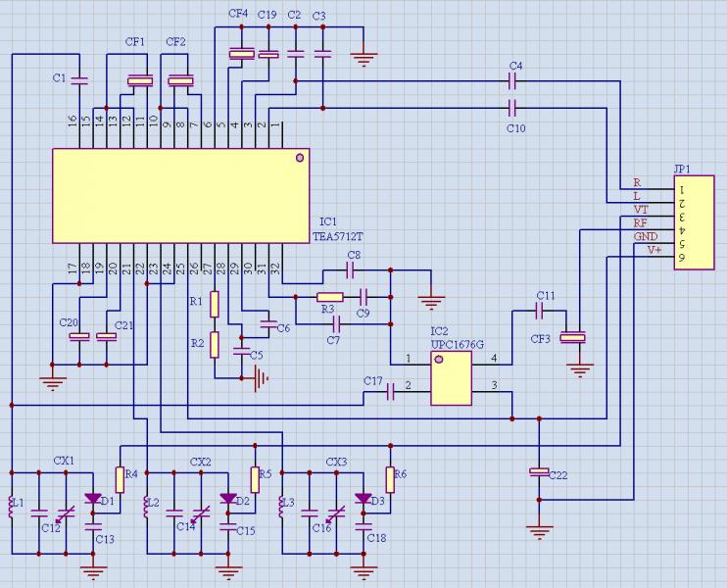Click the UPC1676G IC2 amplifier block
The width and height of the screenshot is (727, 588).
(451, 378)
